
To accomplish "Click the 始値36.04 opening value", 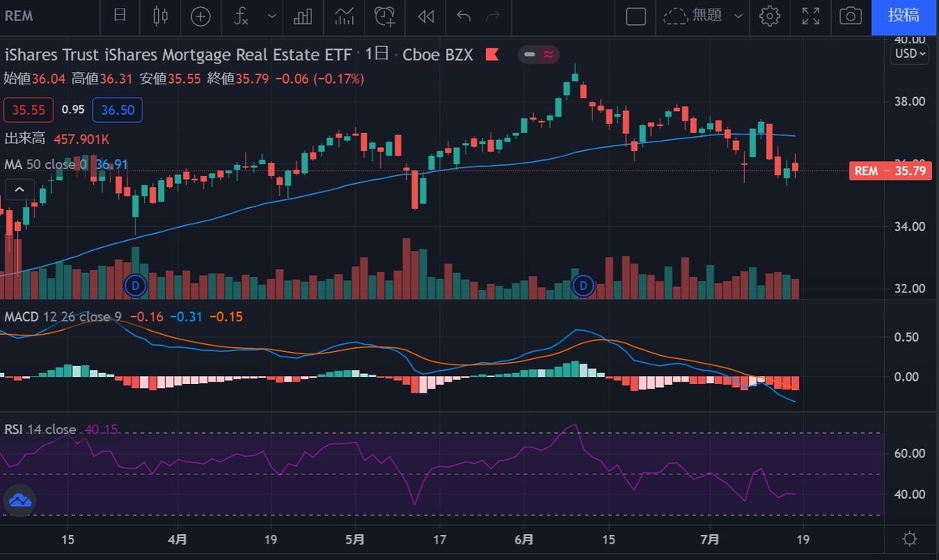I will (x=34, y=79).
